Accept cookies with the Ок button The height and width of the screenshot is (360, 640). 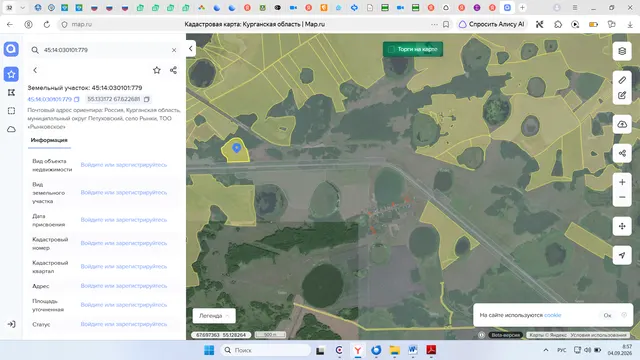[607, 315]
